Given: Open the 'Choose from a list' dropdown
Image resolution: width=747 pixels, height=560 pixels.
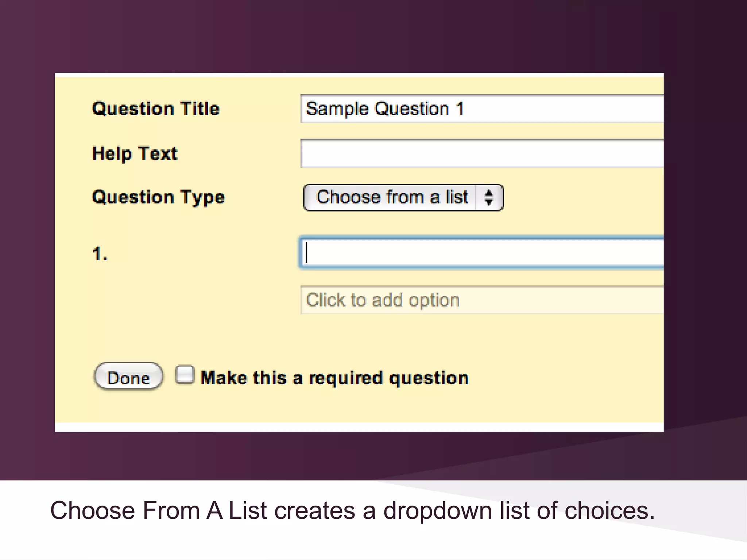Looking at the screenshot, I should click(x=392, y=198).
